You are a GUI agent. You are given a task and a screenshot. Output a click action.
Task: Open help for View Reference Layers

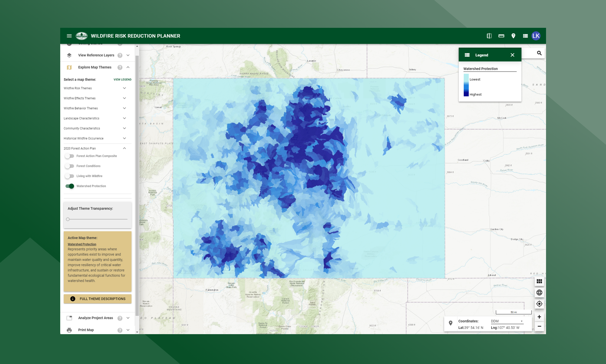(120, 55)
